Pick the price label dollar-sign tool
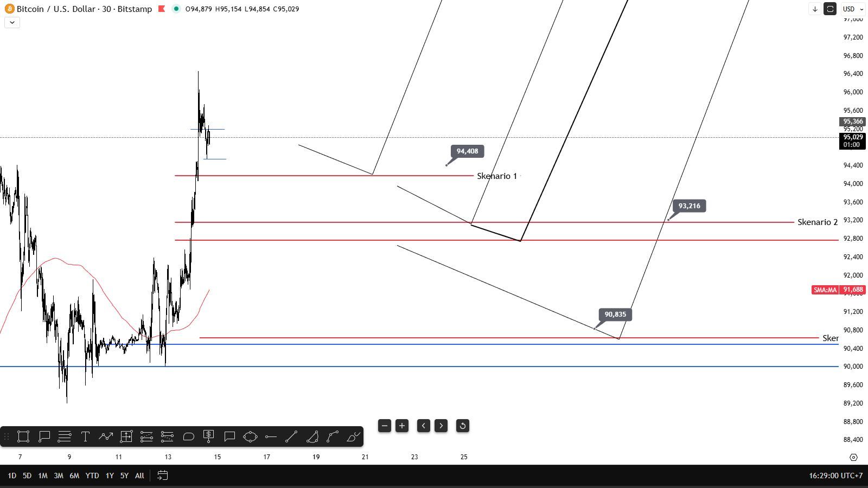 (209, 436)
